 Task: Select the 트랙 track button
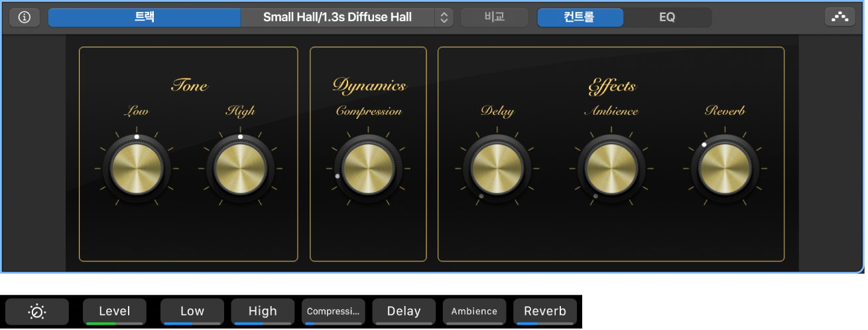pos(145,17)
